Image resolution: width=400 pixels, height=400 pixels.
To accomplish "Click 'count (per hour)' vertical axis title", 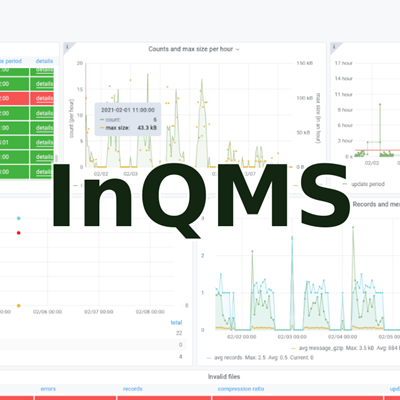I will click(71, 118).
